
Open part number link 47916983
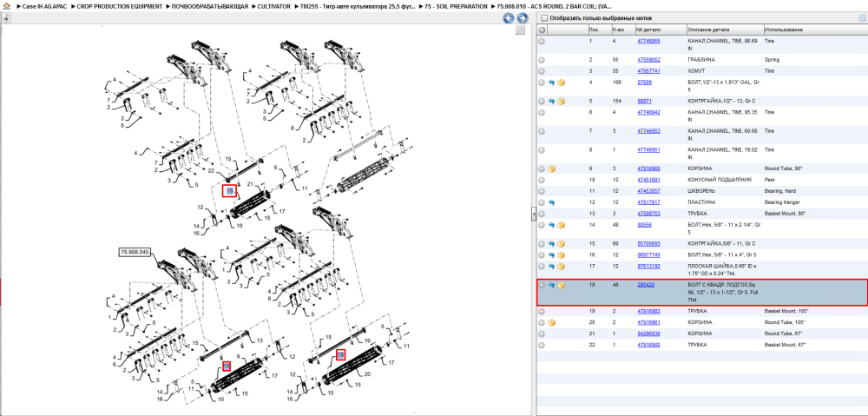648,311
